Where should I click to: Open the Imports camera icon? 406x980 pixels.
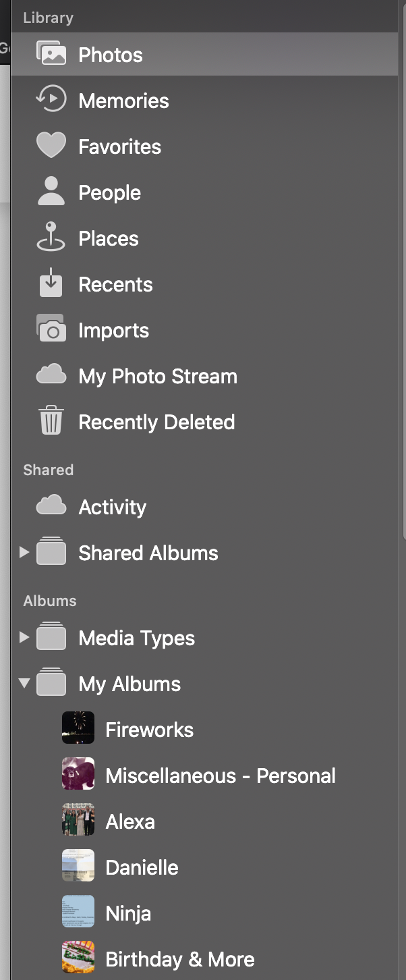[51, 329]
